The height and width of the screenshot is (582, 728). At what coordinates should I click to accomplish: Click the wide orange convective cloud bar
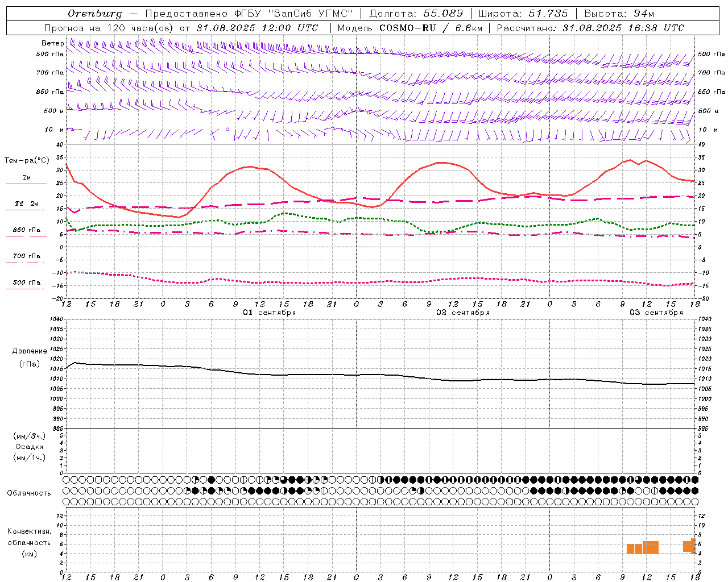[x=651, y=547]
